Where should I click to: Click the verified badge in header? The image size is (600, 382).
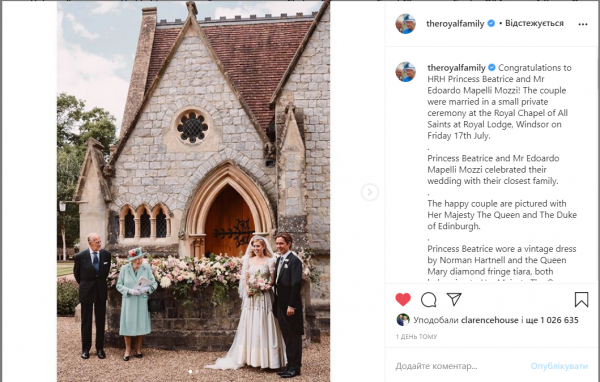tap(491, 23)
